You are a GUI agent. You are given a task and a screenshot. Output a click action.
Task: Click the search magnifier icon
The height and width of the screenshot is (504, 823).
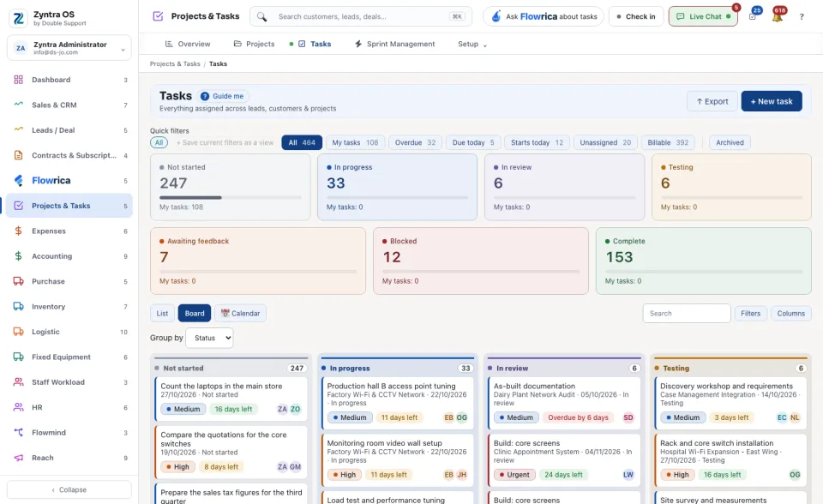point(262,17)
